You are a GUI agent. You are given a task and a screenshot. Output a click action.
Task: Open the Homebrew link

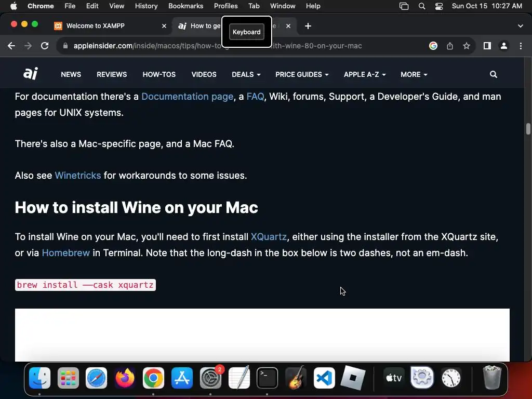click(66, 253)
